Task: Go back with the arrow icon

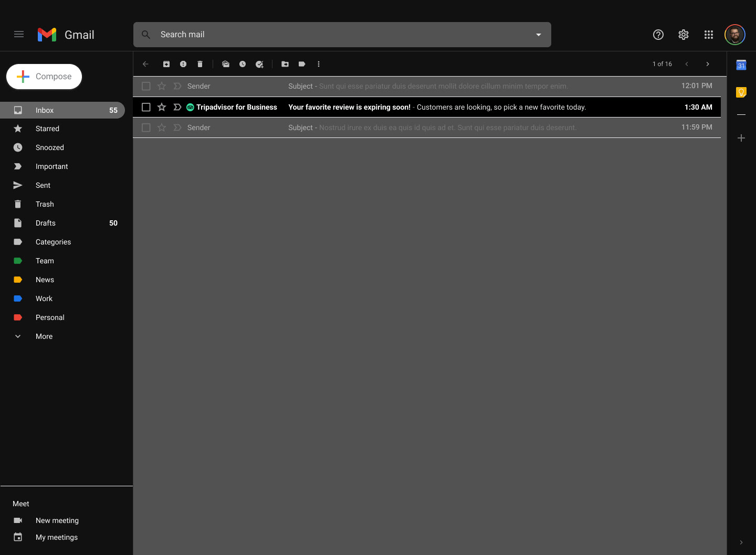Action: [x=145, y=64]
